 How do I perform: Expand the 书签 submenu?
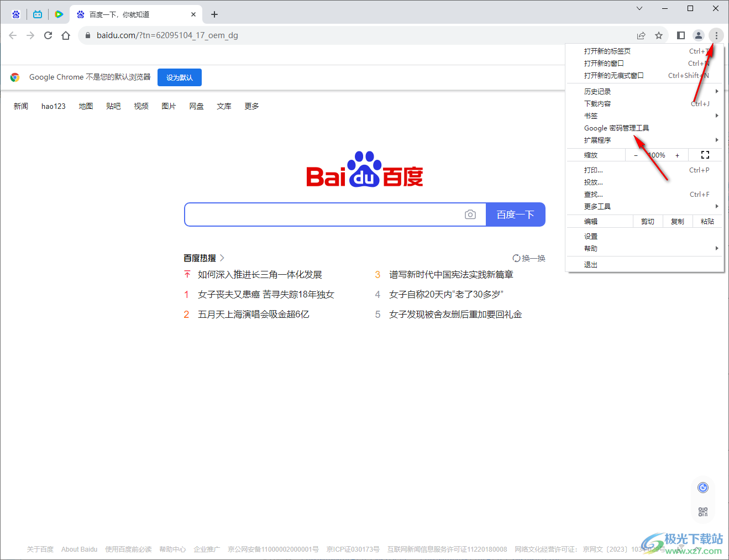[x=645, y=116]
